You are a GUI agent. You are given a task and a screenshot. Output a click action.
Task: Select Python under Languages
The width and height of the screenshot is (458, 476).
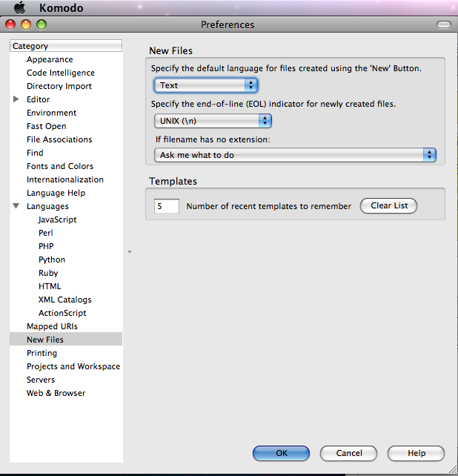pyautogui.click(x=52, y=260)
